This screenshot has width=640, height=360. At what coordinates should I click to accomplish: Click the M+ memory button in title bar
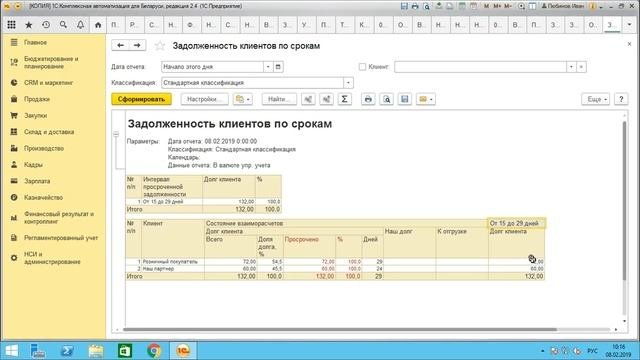[497, 6]
